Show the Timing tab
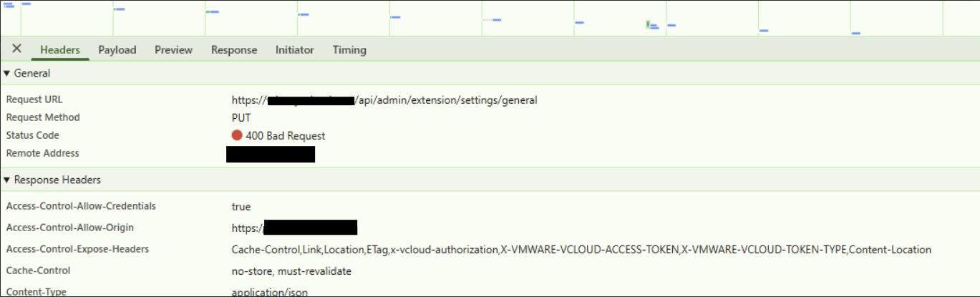980x297 pixels. 349,49
